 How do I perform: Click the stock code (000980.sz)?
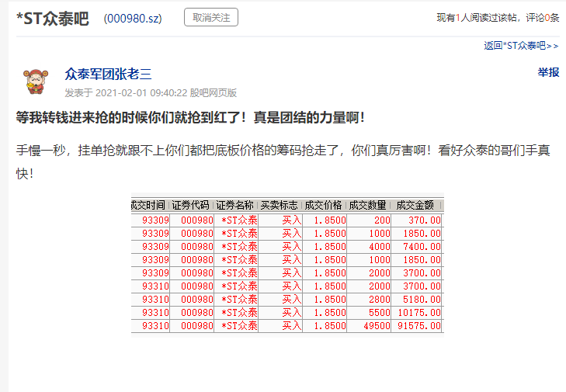(133, 19)
